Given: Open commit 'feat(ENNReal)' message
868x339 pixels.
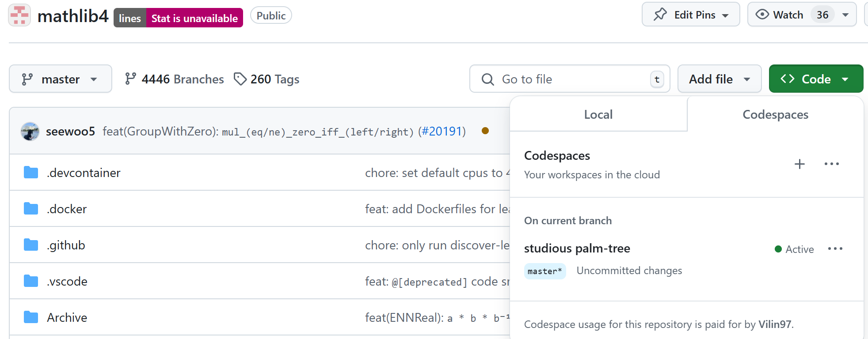Looking at the screenshot, I should (x=438, y=317).
